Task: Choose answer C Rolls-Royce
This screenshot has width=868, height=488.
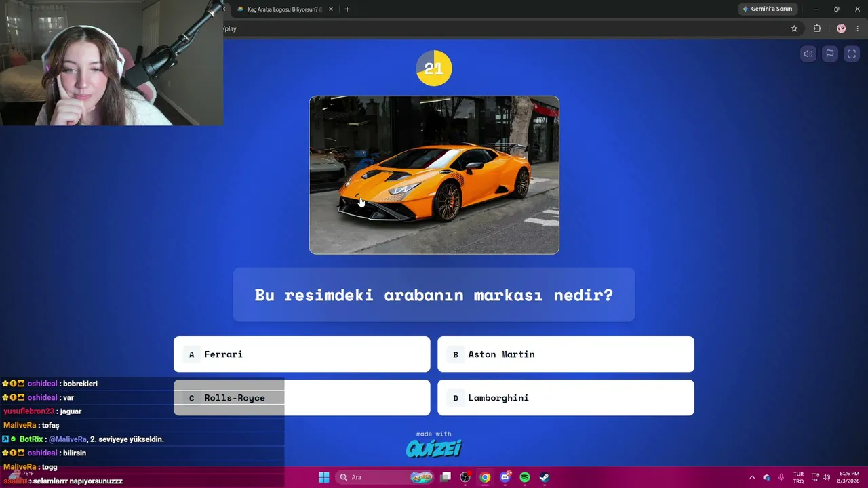Action: 302,398
